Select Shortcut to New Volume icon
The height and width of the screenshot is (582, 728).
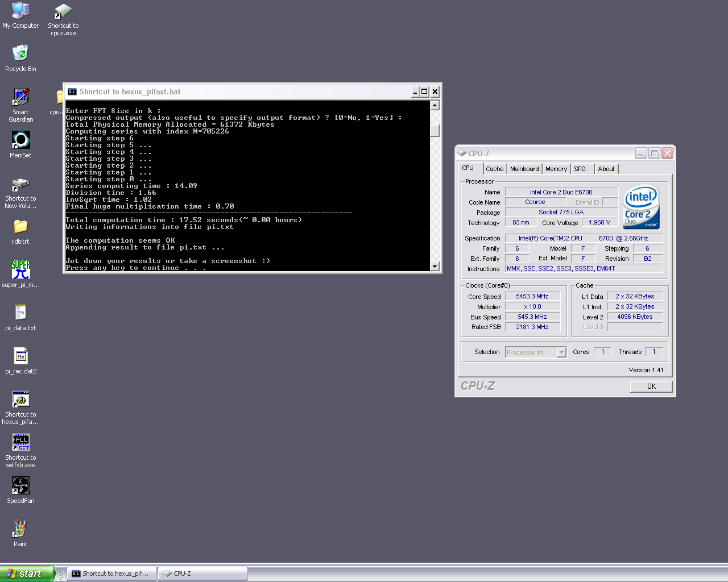point(20,192)
